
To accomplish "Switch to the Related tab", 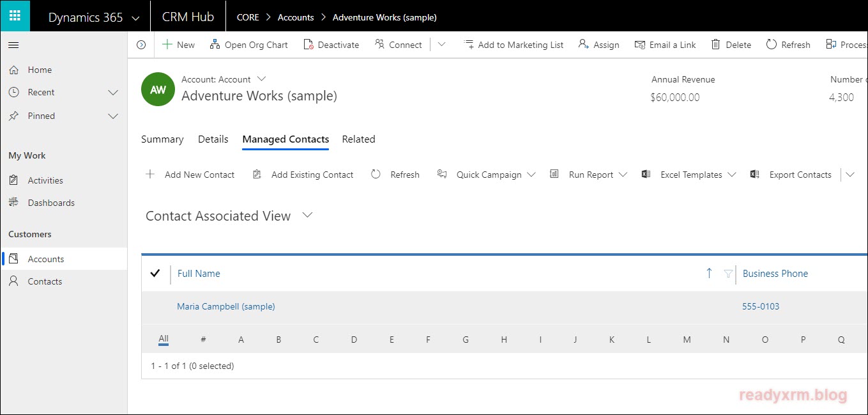I will 358,139.
